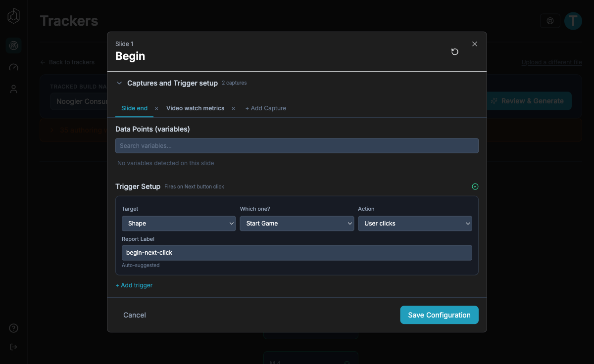594x364 pixels.
Task: Open the user profile icon in sidebar
Action: (x=14, y=89)
